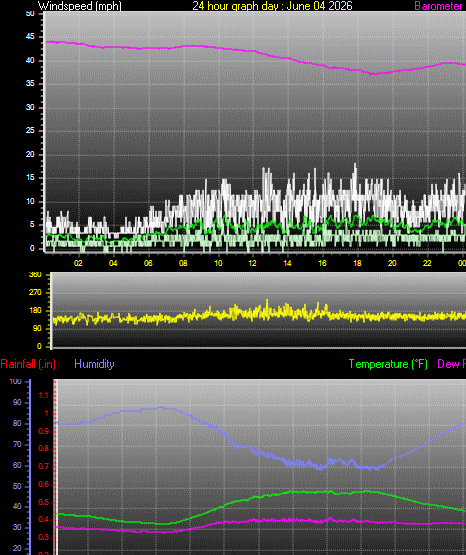The width and height of the screenshot is (466, 555).
Task: Click the 02 hour mark on time axis
Action: [78, 263]
